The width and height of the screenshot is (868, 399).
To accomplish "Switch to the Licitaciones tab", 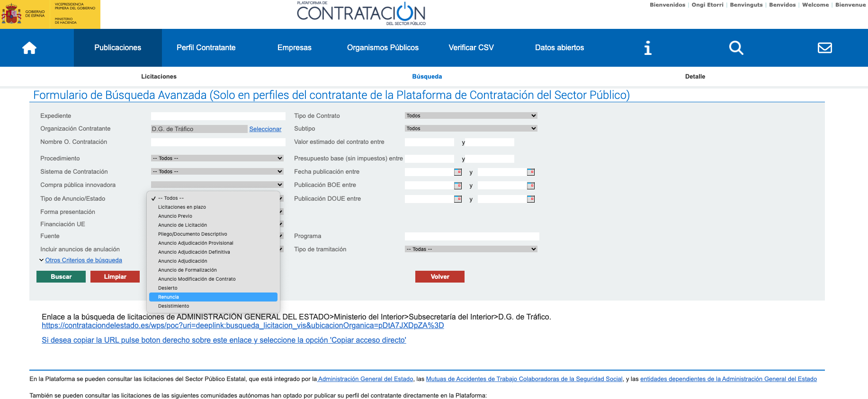I will (x=159, y=76).
